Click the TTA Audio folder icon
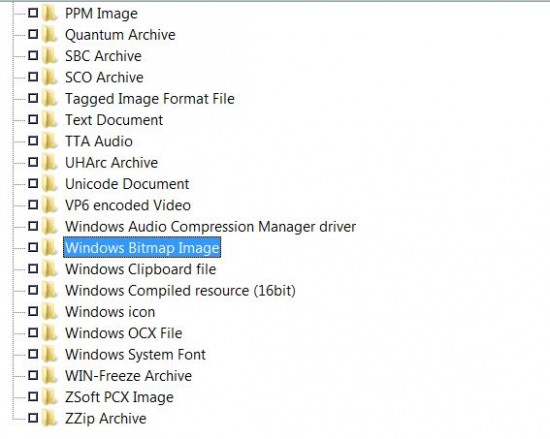The image size is (550, 439). click(x=49, y=141)
